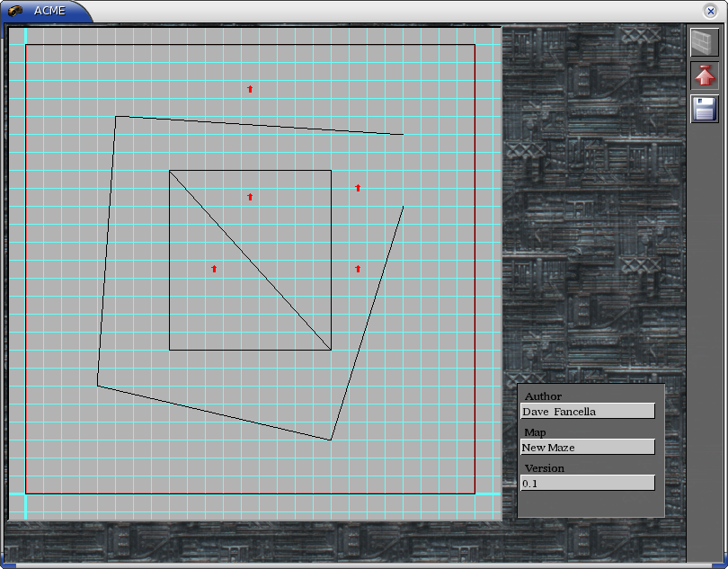
Task: Click the thick cyan segment at bottom-right of map
Action: [487, 493]
